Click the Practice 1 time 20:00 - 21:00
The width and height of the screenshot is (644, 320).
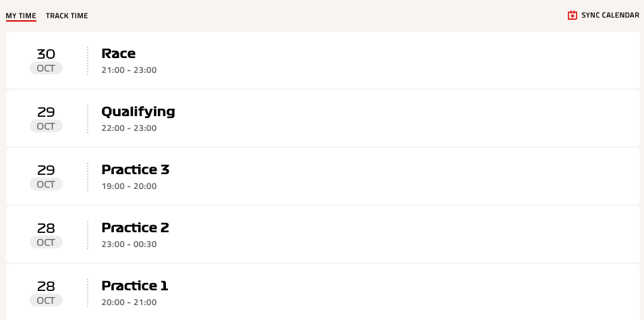(129, 302)
